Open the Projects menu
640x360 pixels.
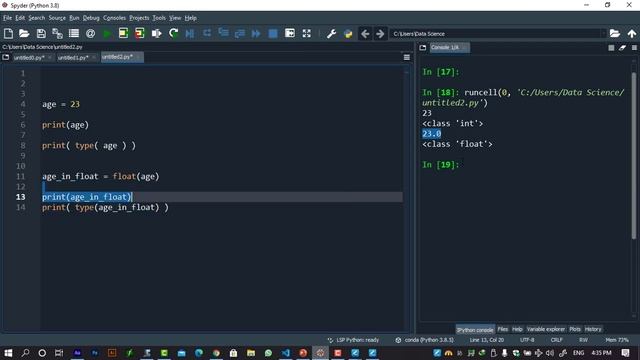[x=139, y=18]
